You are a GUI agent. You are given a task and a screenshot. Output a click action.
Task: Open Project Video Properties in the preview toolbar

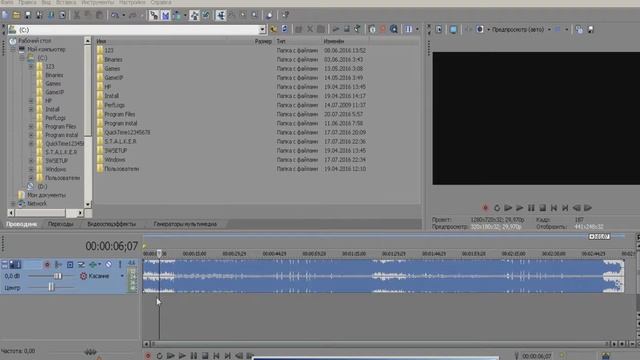click(x=439, y=29)
